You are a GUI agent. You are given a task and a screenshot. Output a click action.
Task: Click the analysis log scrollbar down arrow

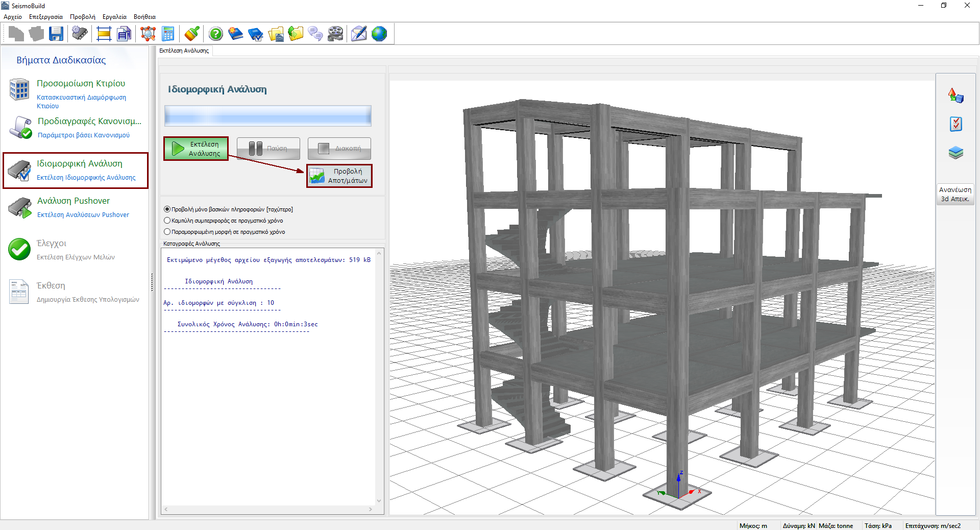379,500
